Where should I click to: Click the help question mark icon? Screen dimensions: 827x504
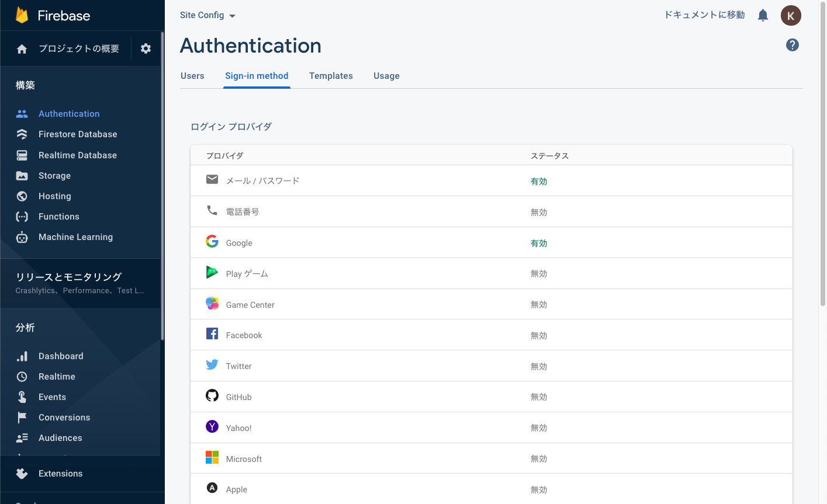pyautogui.click(x=793, y=45)
